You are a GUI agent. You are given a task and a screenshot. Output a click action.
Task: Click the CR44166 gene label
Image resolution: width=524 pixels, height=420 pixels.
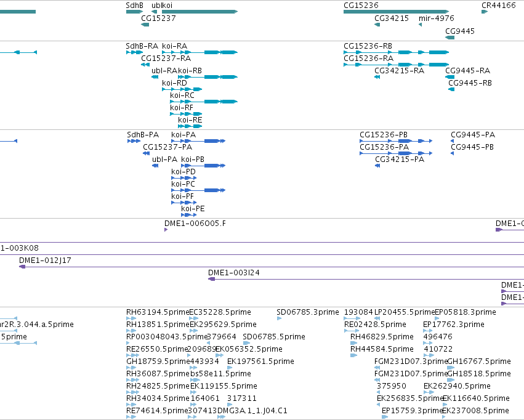click(499, 6)
